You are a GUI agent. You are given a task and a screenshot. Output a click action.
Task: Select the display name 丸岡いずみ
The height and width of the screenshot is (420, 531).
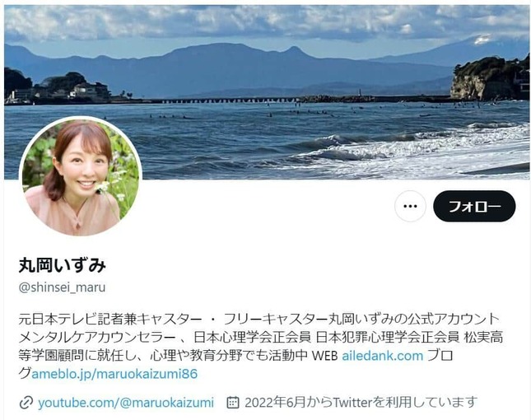[x=63, y=265]
